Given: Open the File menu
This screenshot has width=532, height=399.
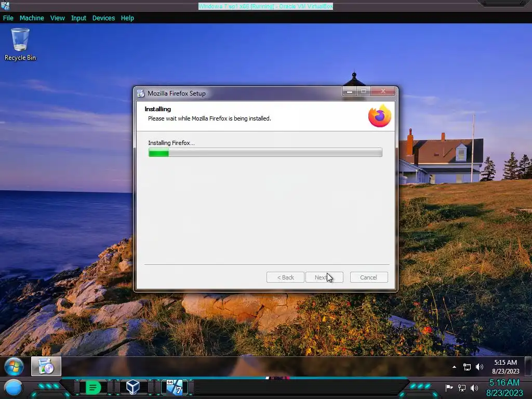Looking at the screenshot, I should point(8,18).
